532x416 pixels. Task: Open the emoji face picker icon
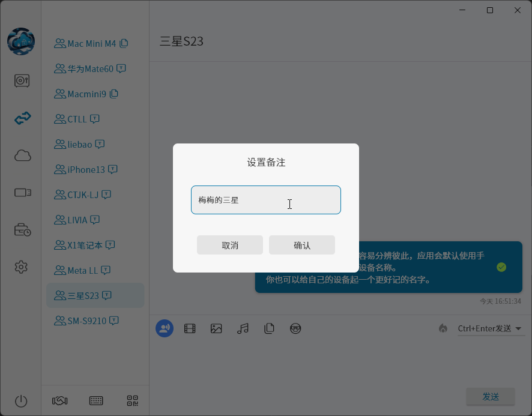295,328
